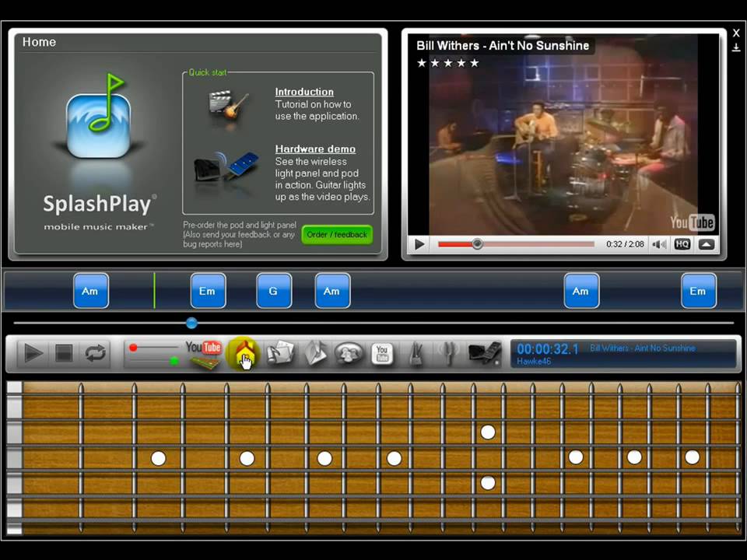Click the 00:00:32.1 time display
The width and height of the screenshot is (747, 560).
tap(547, 349)
